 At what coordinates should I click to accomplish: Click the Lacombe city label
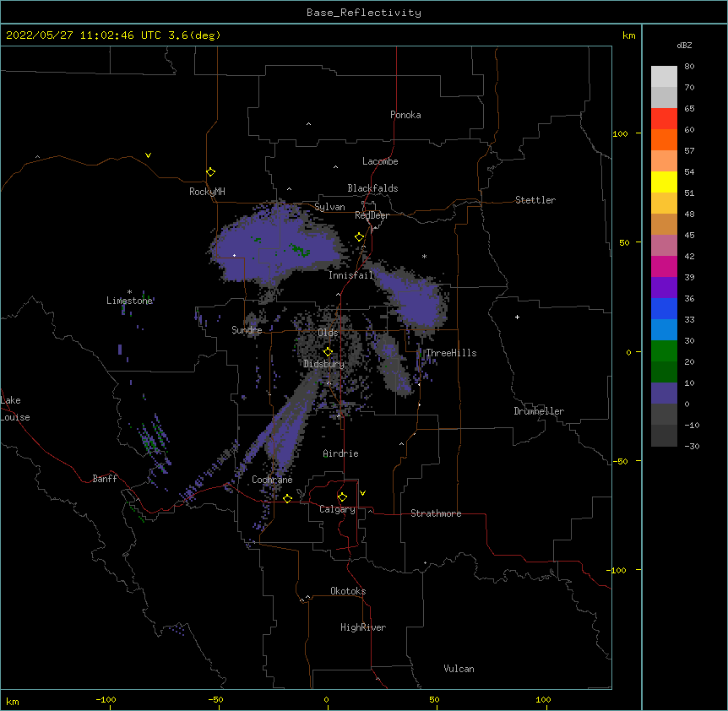coord(380,161)
